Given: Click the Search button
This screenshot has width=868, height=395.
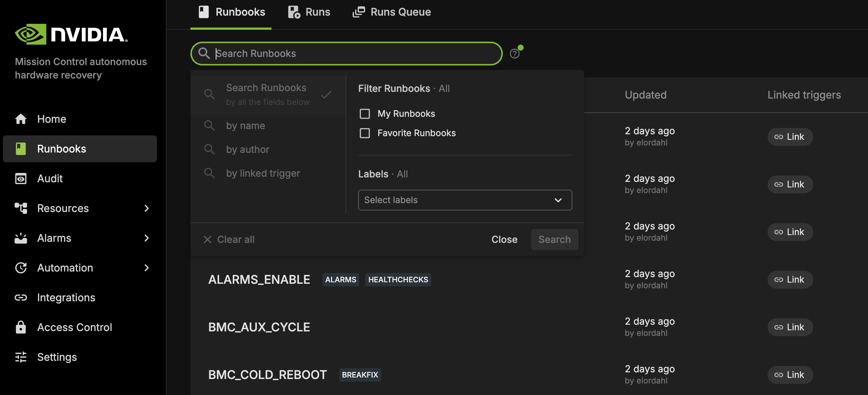Looking at the screenshot, I should (x=554, y=240).
